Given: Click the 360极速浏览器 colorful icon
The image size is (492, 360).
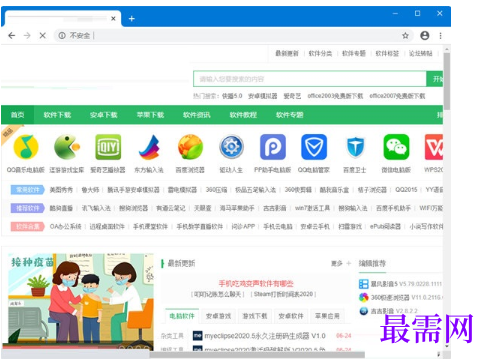Looking at the screenshot, I should point(363,297).
